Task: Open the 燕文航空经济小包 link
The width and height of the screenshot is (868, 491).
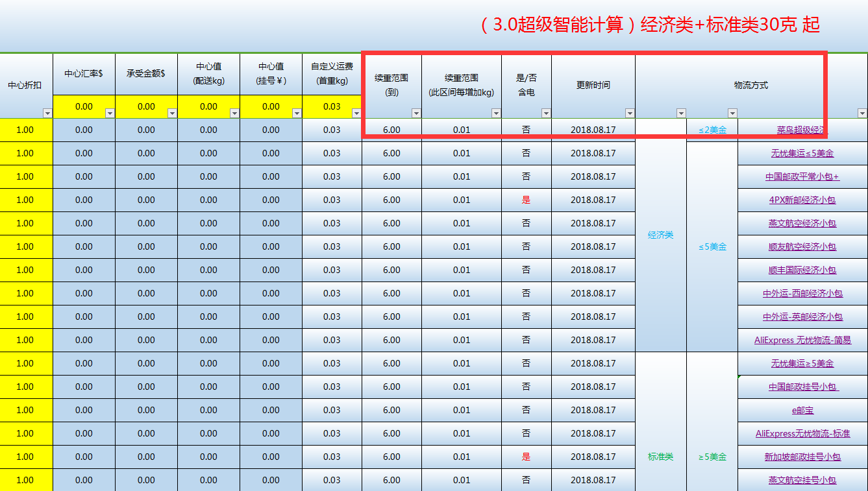Action: [802, 224]
